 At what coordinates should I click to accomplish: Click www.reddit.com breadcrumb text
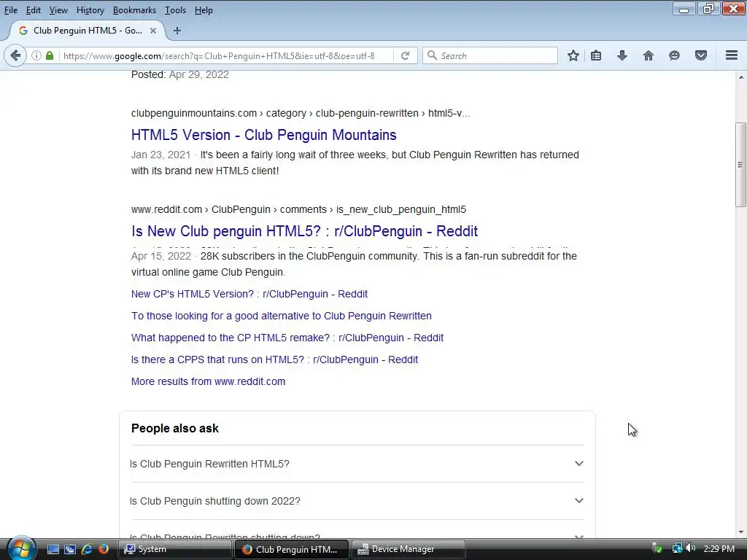click(x=167, y=209)
